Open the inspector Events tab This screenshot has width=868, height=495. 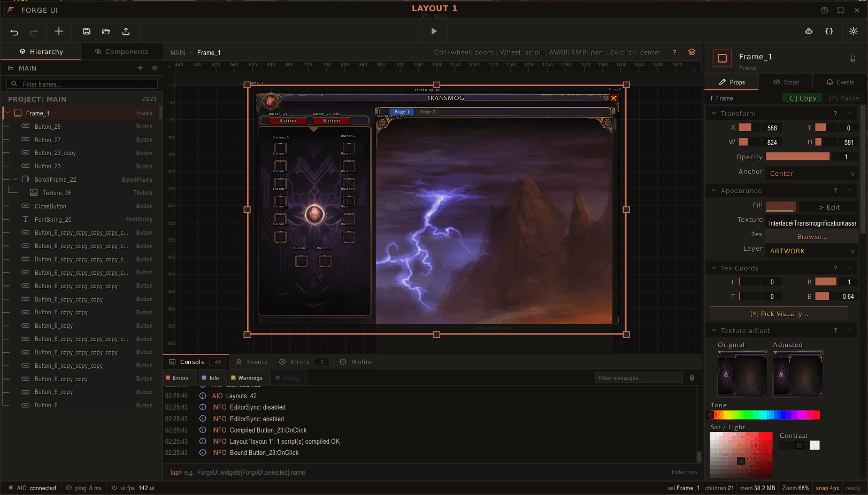[x=840, y=82]
